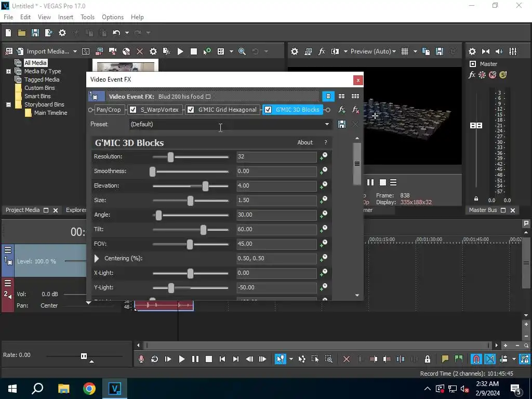Click the Size value field 1.50
Viewport: 532px width, 399px height.
tap(276, 200)
